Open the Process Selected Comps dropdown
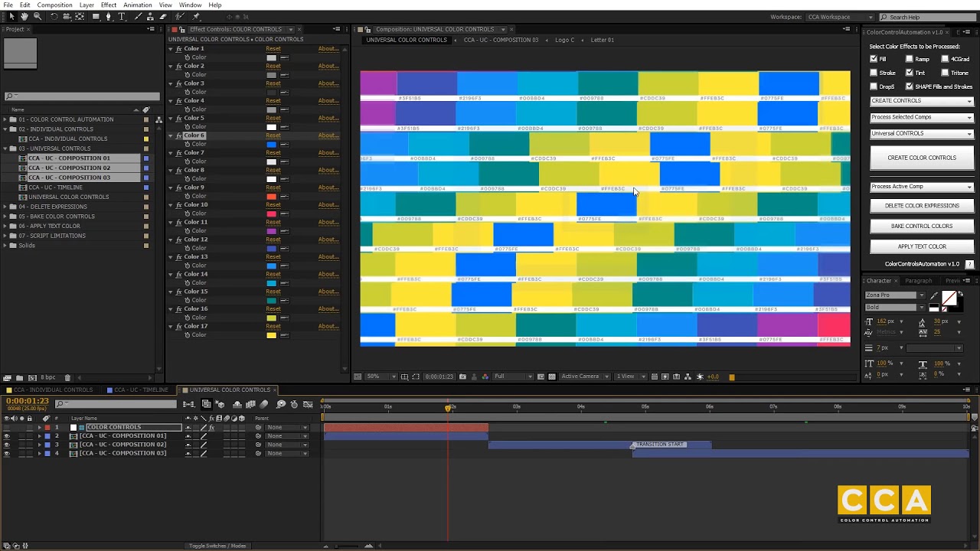The width and height of the screenshot is (980, 551). (x=922, y=117)
